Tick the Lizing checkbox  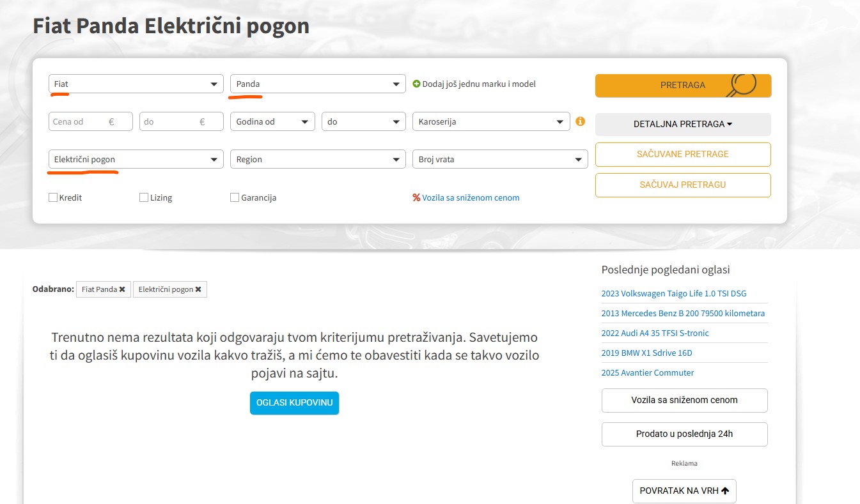point(144,197)
